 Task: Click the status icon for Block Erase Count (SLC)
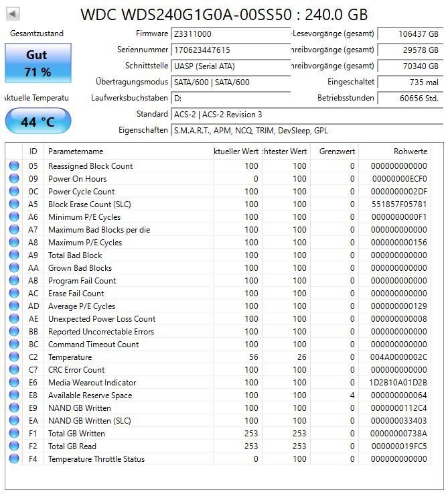(x=14, y=204)
